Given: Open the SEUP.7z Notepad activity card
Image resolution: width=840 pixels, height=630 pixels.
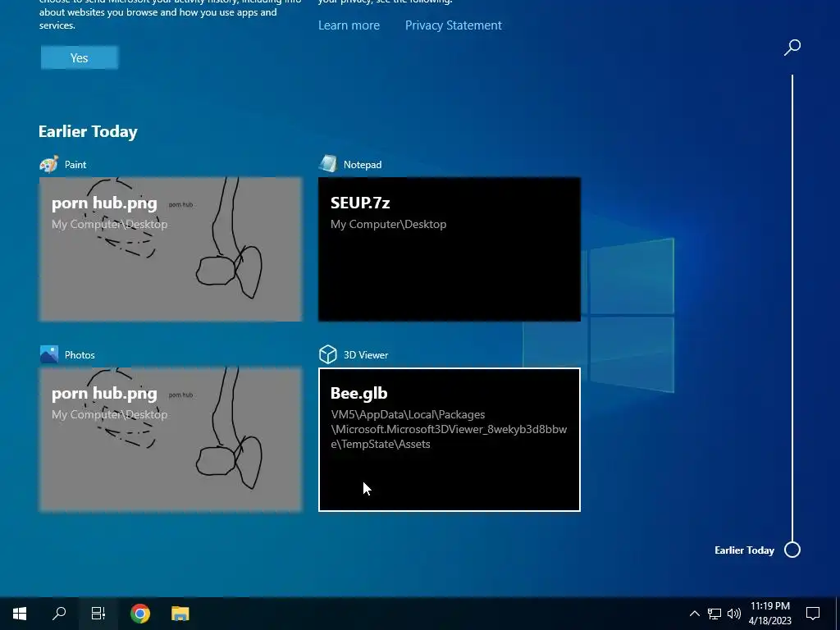Looking at the screenshot, I should (450, 249).
